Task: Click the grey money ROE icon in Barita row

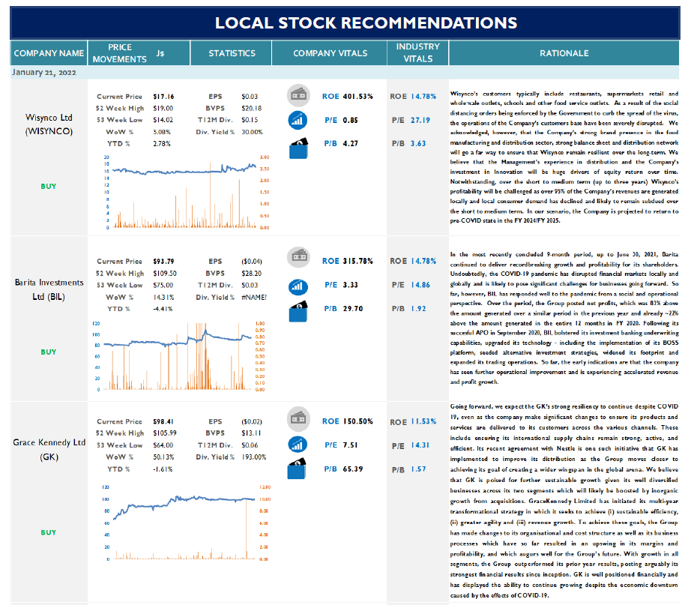Action: click(x=298, y=256)
